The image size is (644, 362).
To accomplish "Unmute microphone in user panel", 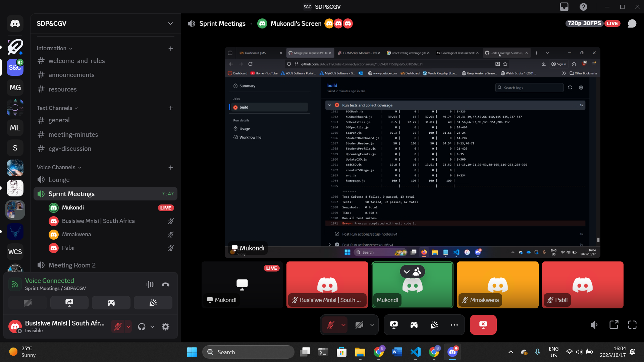I will [x=118, y=326].
